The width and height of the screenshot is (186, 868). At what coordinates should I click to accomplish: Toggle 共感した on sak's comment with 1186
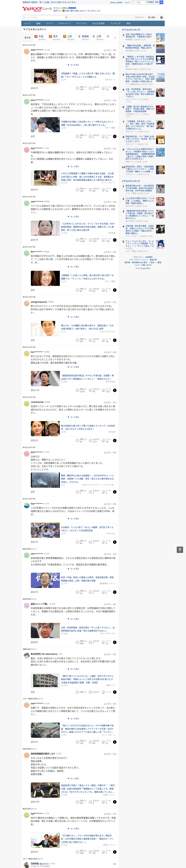(81, 240)
